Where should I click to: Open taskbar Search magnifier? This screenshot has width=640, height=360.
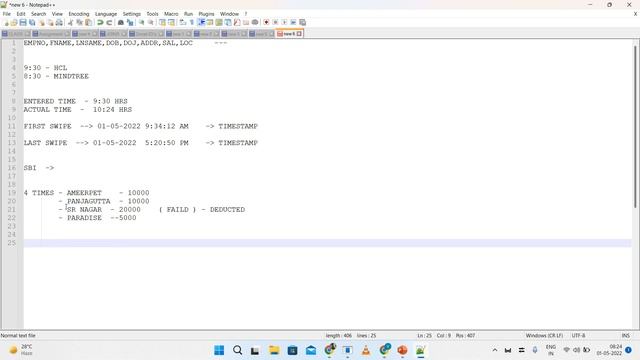tap(238, 350)
